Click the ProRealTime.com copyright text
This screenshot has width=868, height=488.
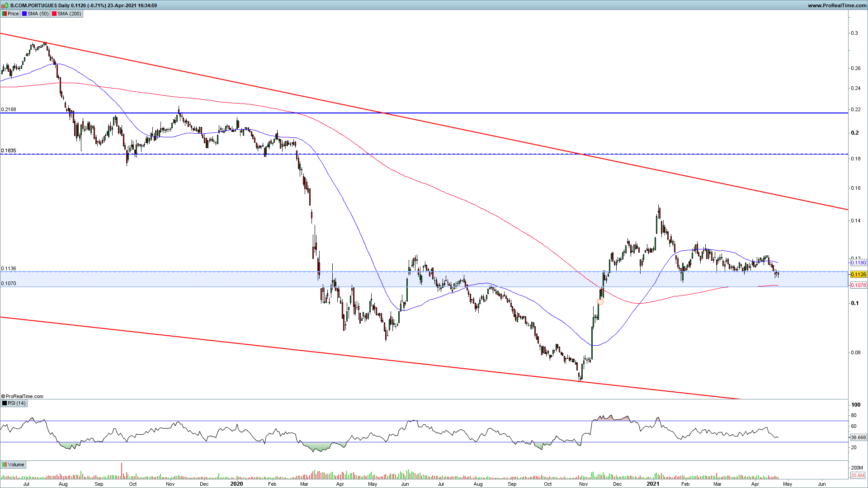(x=23, y=396)
